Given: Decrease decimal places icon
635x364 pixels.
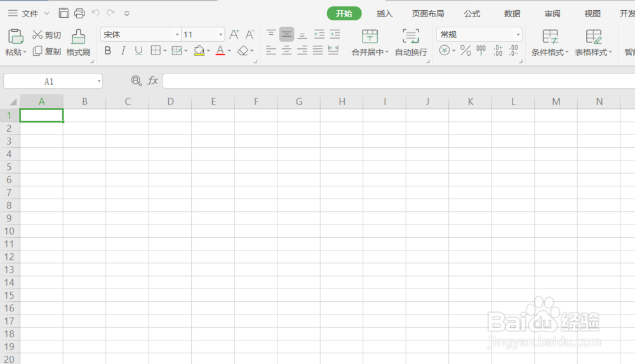Looking at the screenshot, I should (x=514, y=51).
